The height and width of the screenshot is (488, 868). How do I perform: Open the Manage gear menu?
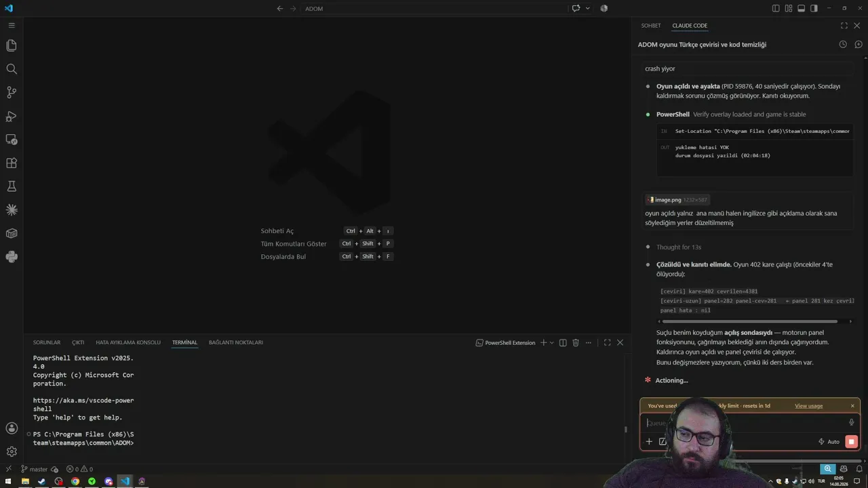click(x=12, y=451)
